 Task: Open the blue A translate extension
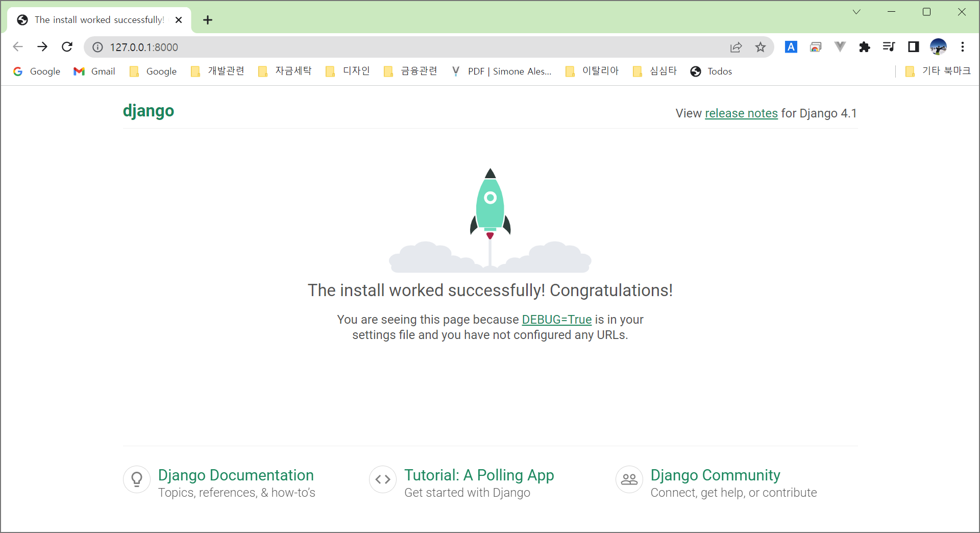(791, 47)
